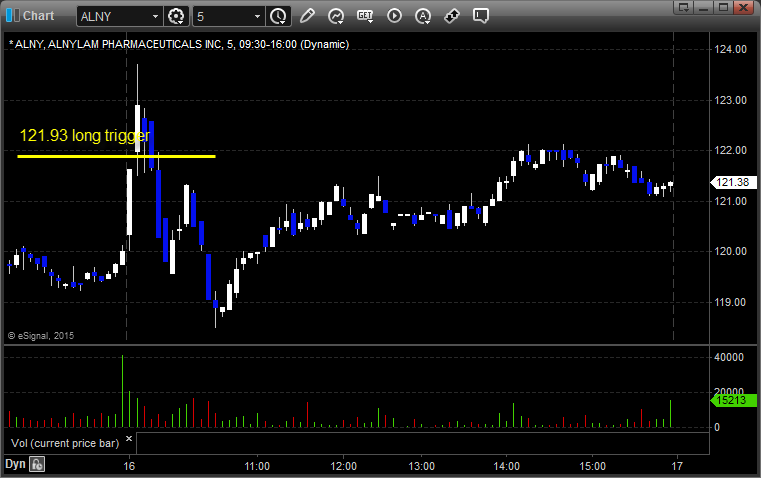
Task: Open the studies line-chart icon menu
Action: tap(336, 16)
